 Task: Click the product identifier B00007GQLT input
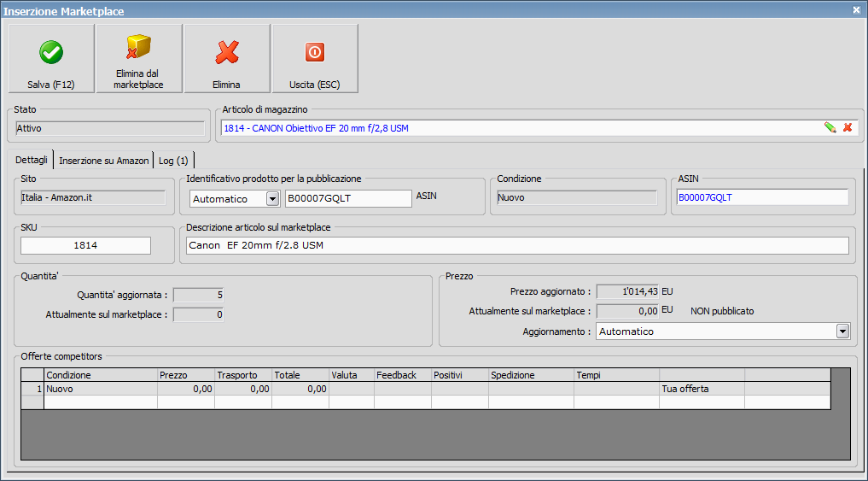pyautogui.click(x=348, y=198)
